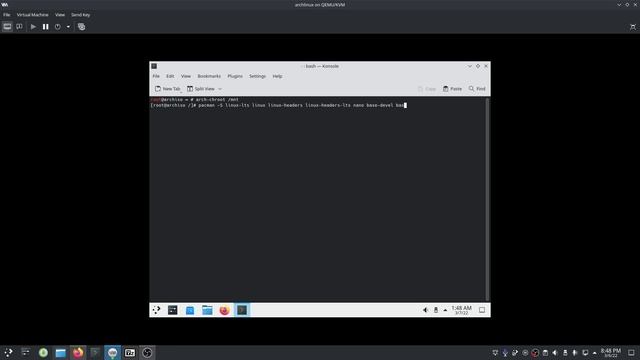Click host clock showing 8:48 PM

tap(611, 353)
